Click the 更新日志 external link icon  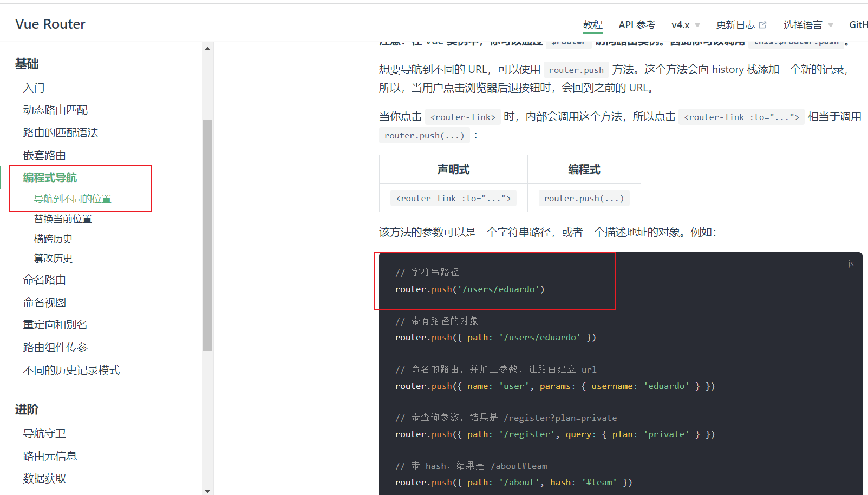click(x=763, y=25)
